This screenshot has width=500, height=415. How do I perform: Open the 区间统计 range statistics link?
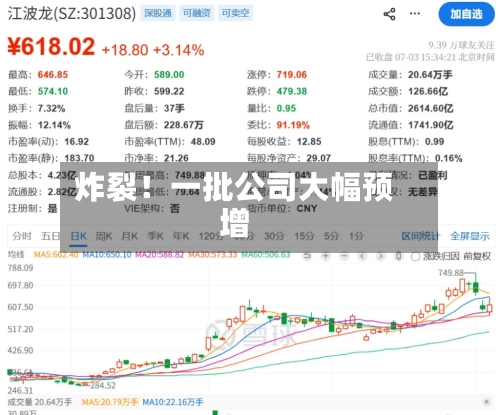coord(421,236)
